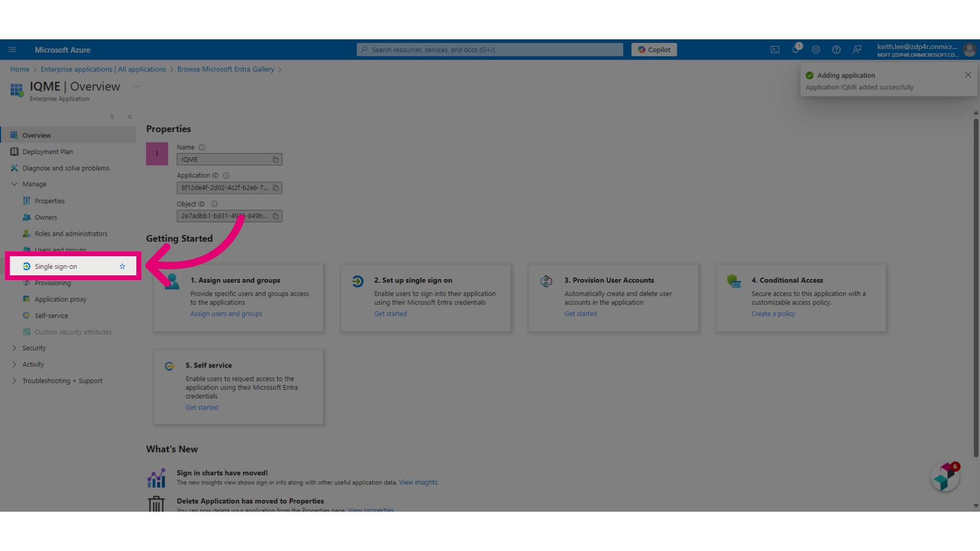Image resolution: width=980 pixels, height=551 pixels.
Task: Copy the Application ID value
Action: 276,188
